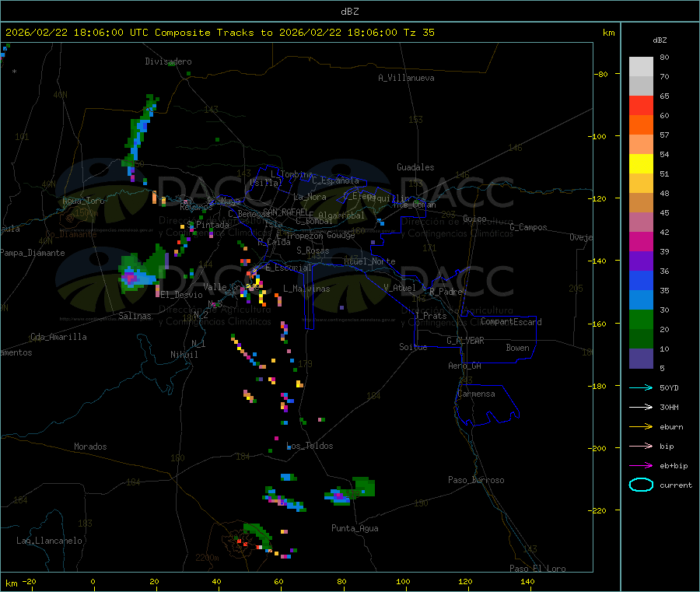Click the 'Punta_Agua' place label
This screenshot has width=700, height=592.
click(x=355, y=528)
